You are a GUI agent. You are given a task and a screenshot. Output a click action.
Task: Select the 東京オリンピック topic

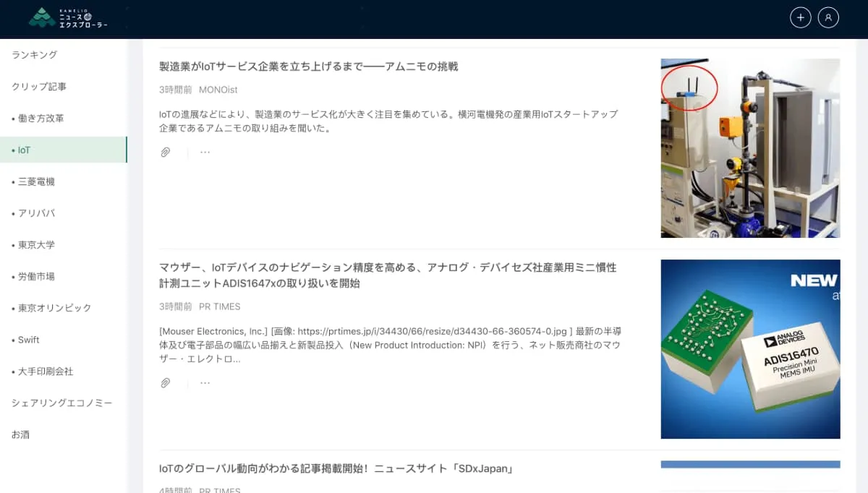click(64, 308)
